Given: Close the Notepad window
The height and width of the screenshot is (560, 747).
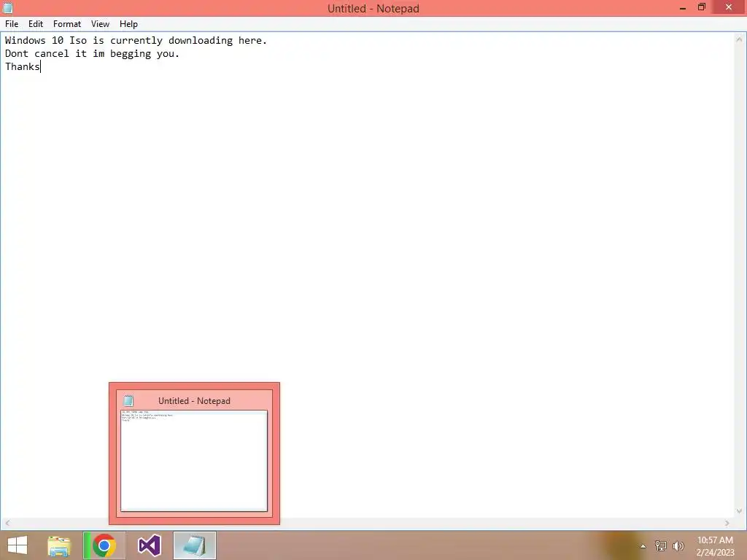Looking at the screenshot, I should (729, 7).
